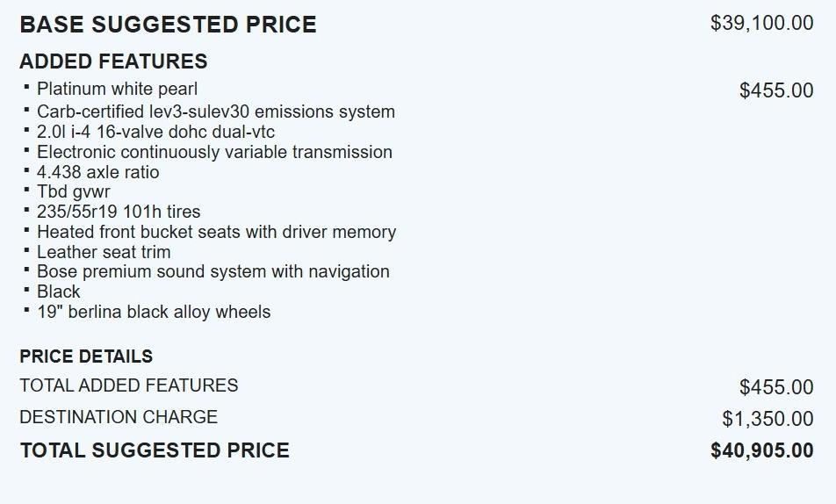
Task: Select the Leather seat trim item
Action: point(104,252)
